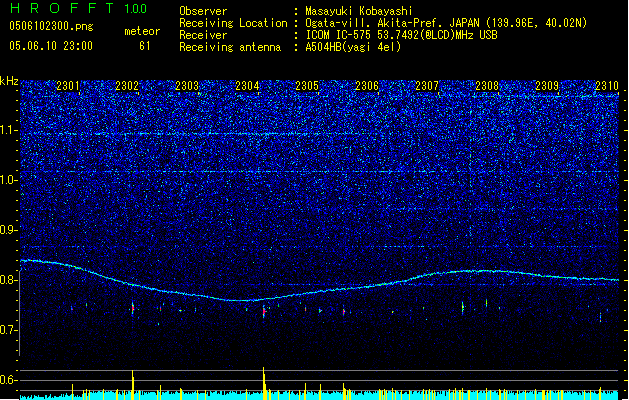Click the date stamp 05.06.10 23:00
Image resolution: width=629 pixels, height=400 pixels.
coord(51,46)
